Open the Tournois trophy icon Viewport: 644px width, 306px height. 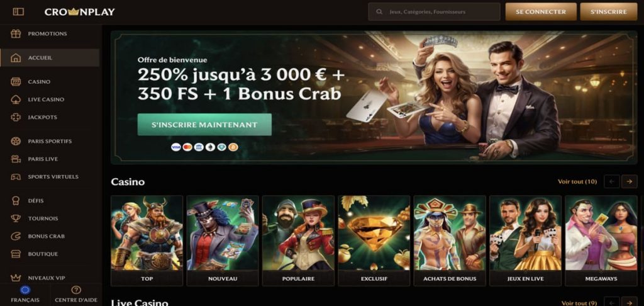pos(16,218)
